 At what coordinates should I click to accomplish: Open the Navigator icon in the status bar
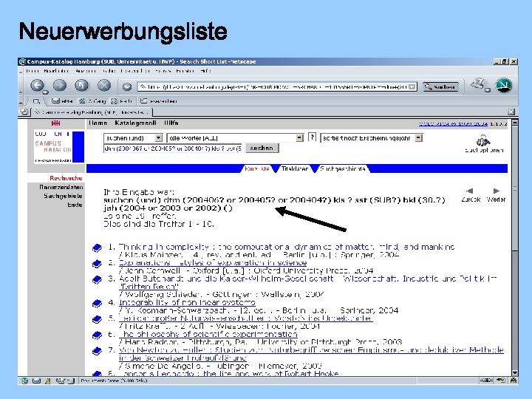tap(25, 381)
